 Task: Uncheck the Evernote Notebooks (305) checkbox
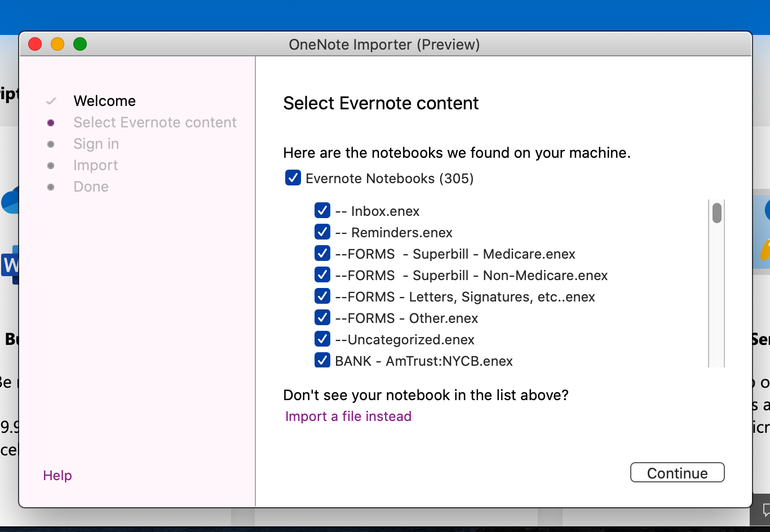pyautogui.click(x=293, y=178)
